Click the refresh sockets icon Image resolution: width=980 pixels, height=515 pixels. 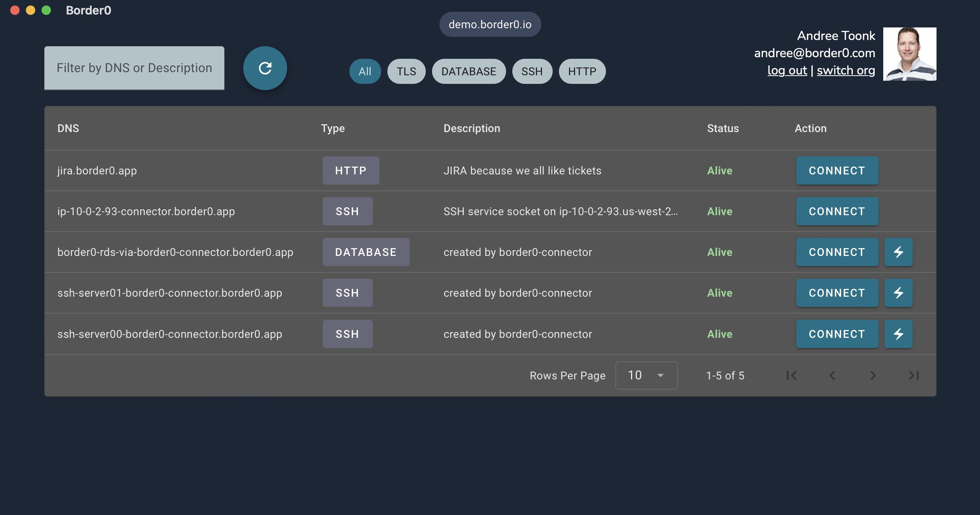coord(265,68)
